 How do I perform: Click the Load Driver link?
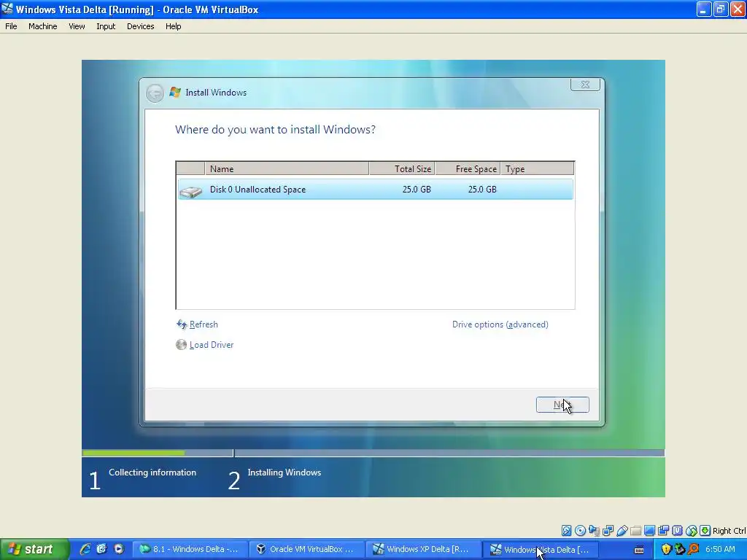(212, 345)
